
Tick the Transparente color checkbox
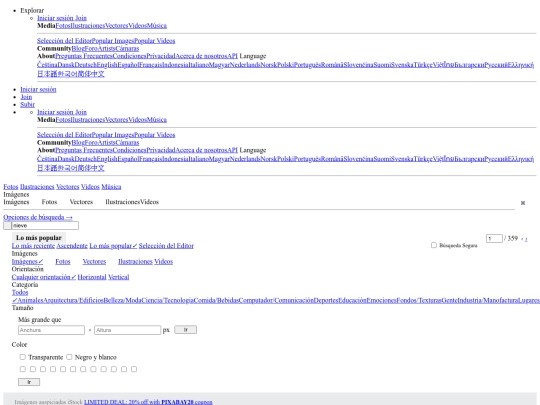tap(23, 357)
